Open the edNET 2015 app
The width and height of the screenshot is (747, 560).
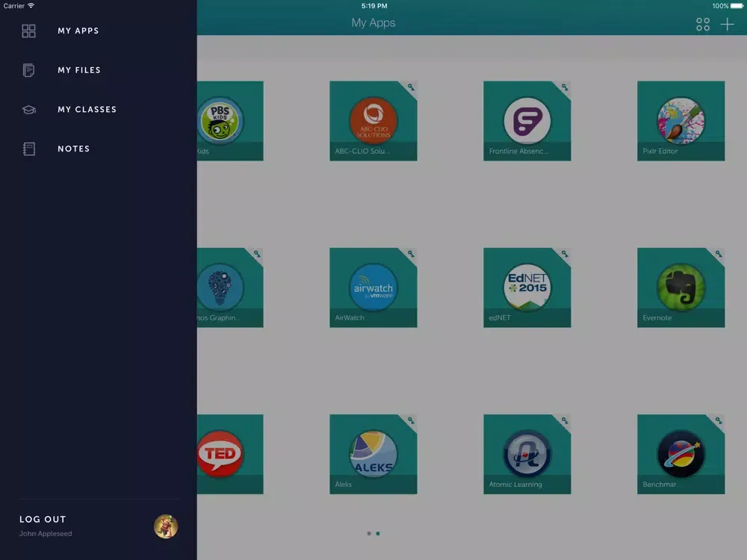527,287
